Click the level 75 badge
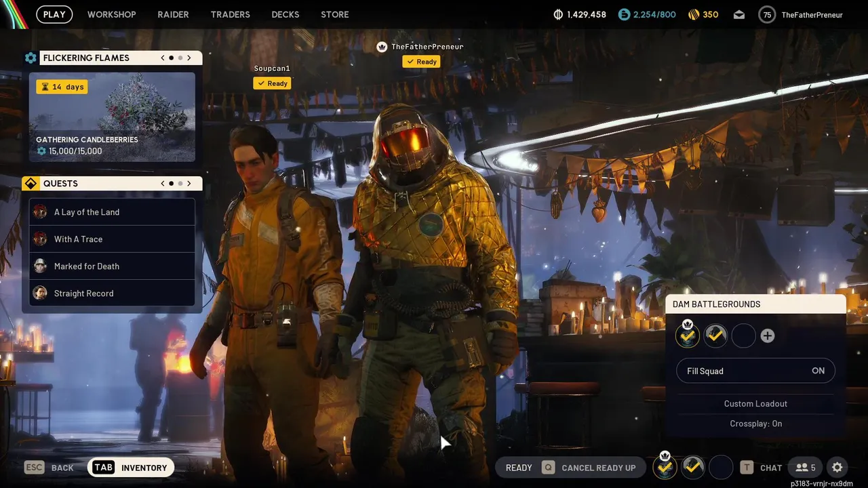Screen dimensions: 868x488 [767, 14]
